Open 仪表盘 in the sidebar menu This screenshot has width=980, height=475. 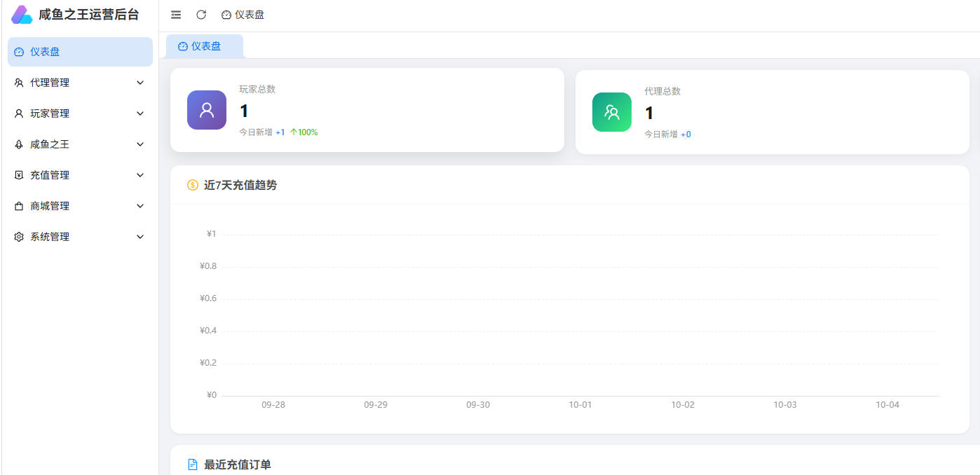tap(80, 52)
